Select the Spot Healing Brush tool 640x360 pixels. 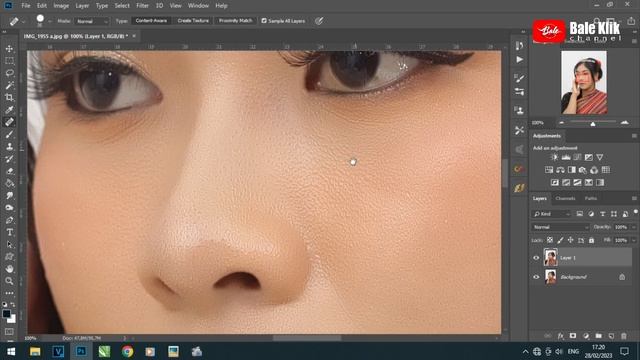point(9,122)
